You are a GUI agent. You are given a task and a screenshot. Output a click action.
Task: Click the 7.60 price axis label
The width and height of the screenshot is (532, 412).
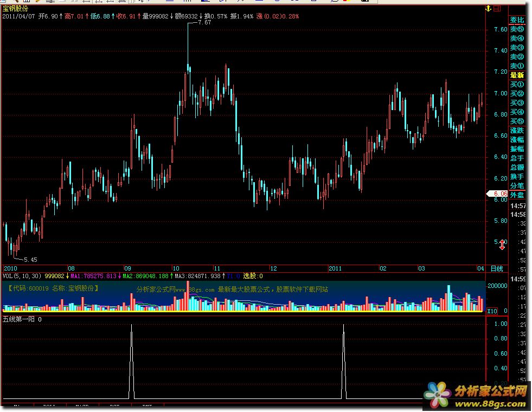click(x=501, y=29)
